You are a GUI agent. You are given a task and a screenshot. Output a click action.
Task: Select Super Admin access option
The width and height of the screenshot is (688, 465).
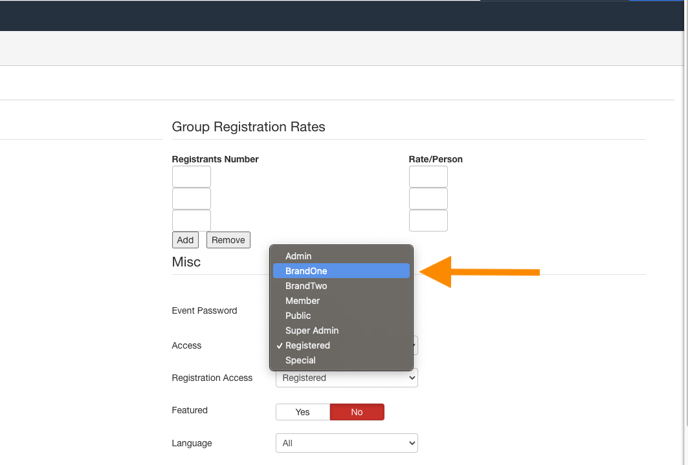341,330
